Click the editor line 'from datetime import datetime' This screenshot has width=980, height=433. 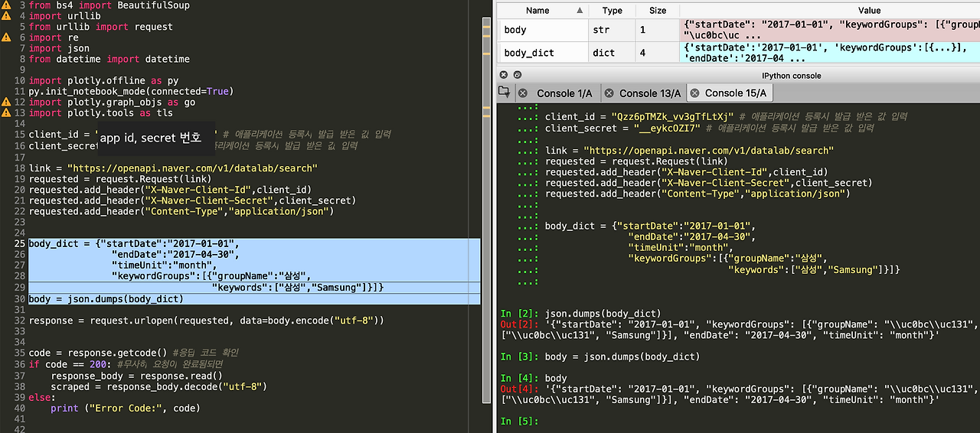109,59
